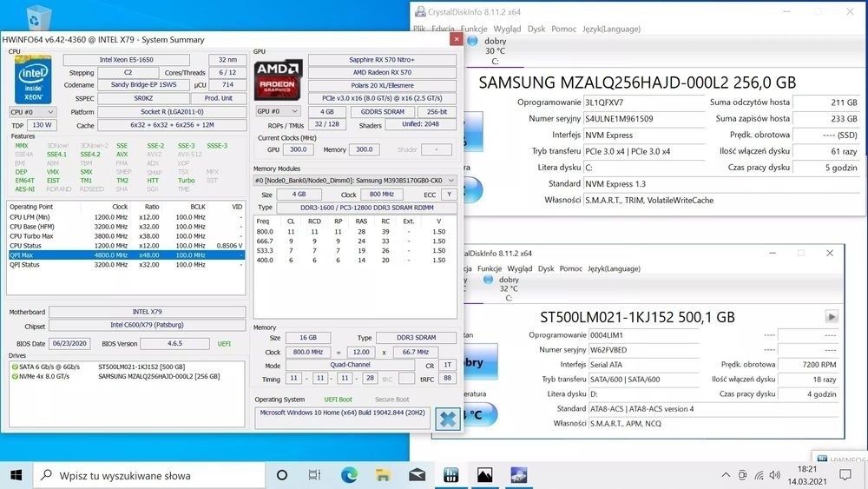Click the Intel Xeon inside CPU logo

[33, 79]
